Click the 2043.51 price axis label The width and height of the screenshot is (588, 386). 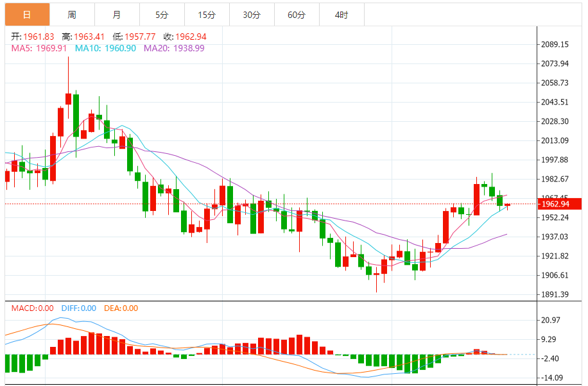pyautogui.click(x=555, y=102)
